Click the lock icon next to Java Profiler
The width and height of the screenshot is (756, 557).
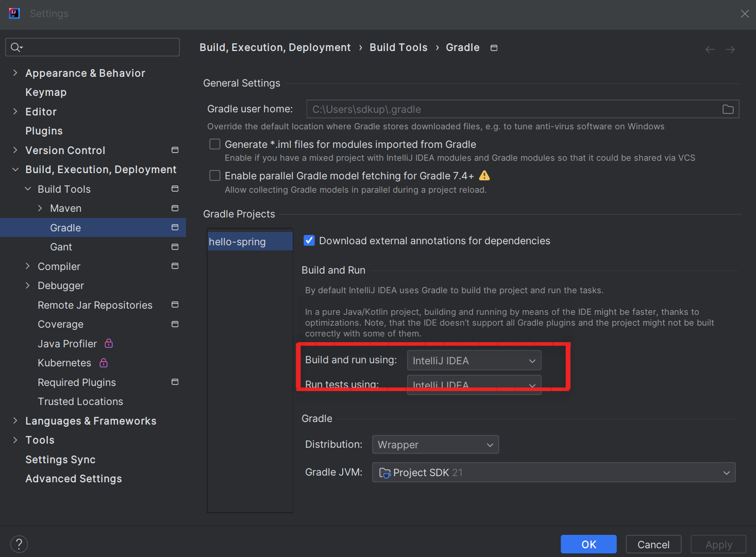point(109,343)
